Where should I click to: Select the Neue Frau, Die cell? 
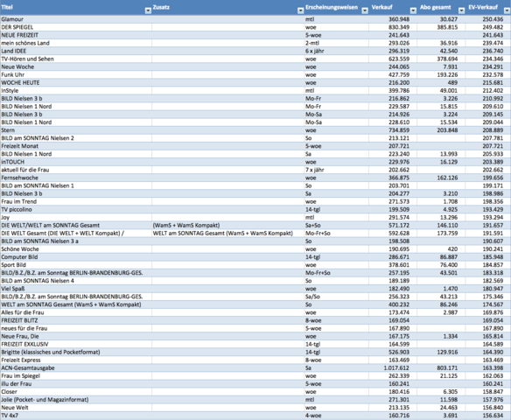tap(76, 336)
